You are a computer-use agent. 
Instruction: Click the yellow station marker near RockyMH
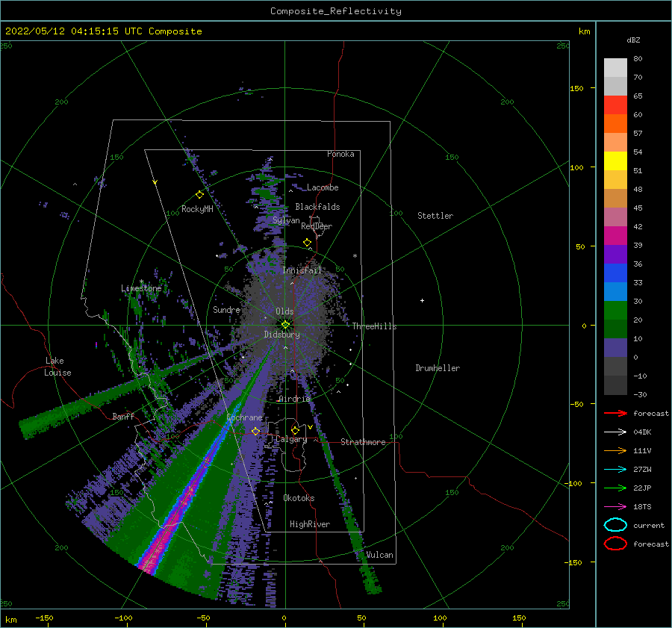(x=199, y=195)
